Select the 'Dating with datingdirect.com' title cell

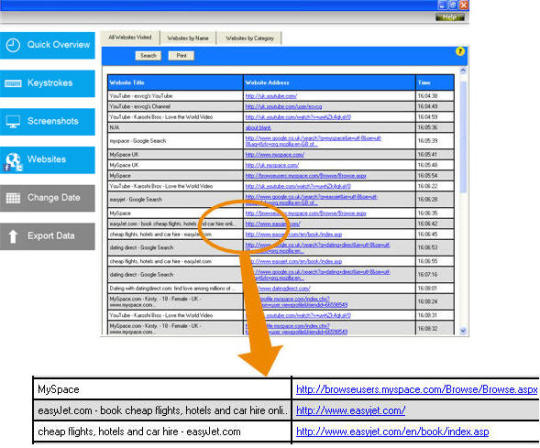click(x=175, y=288)
